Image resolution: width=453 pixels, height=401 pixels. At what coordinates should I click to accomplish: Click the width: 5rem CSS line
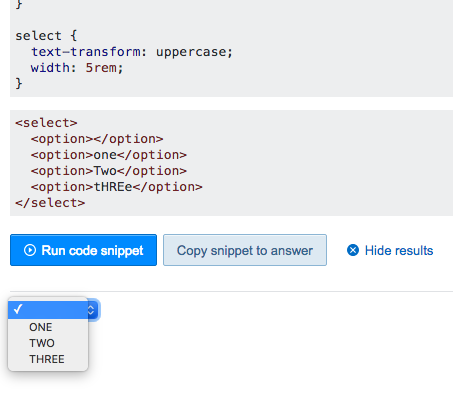coord(77,68)
